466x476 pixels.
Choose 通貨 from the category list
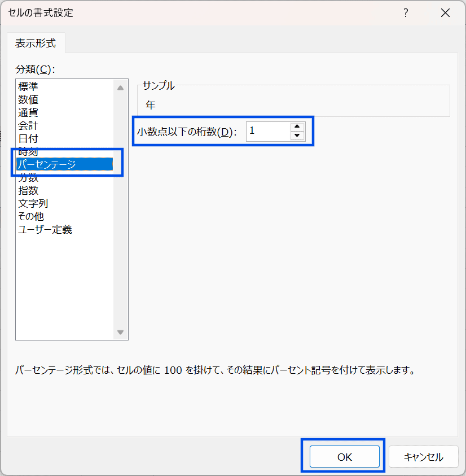[x=28, y=112]
